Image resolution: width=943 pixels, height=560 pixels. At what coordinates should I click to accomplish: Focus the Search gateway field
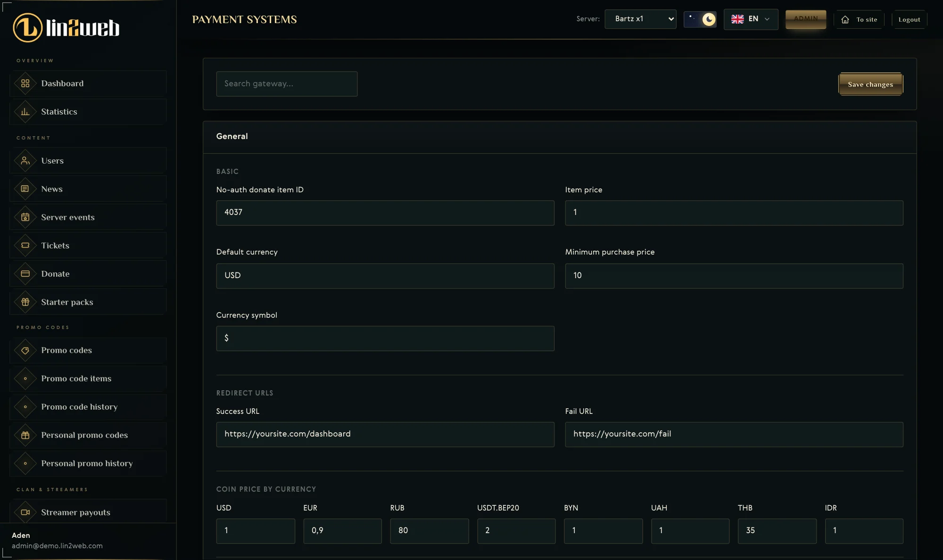tap(287, 84)
